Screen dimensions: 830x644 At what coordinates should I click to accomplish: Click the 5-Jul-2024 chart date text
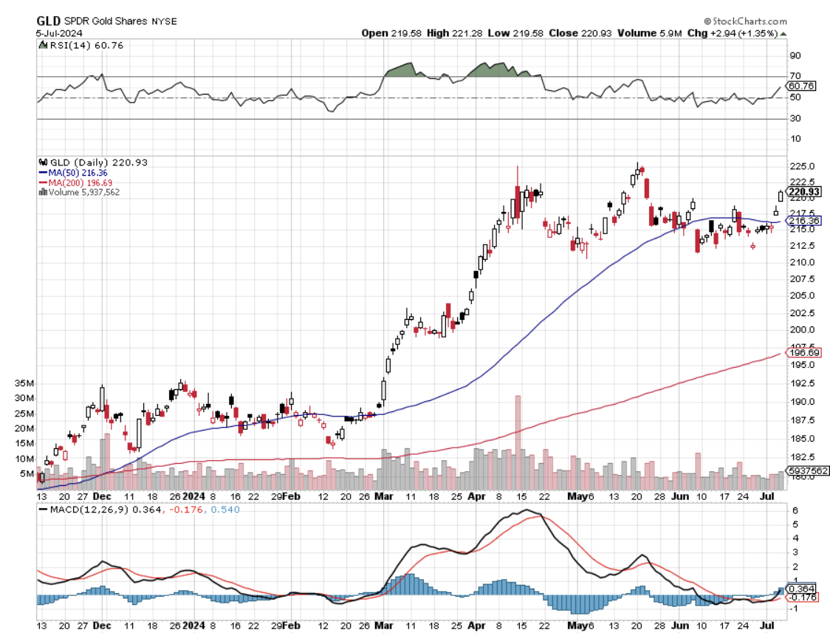[x=60, y=33]
